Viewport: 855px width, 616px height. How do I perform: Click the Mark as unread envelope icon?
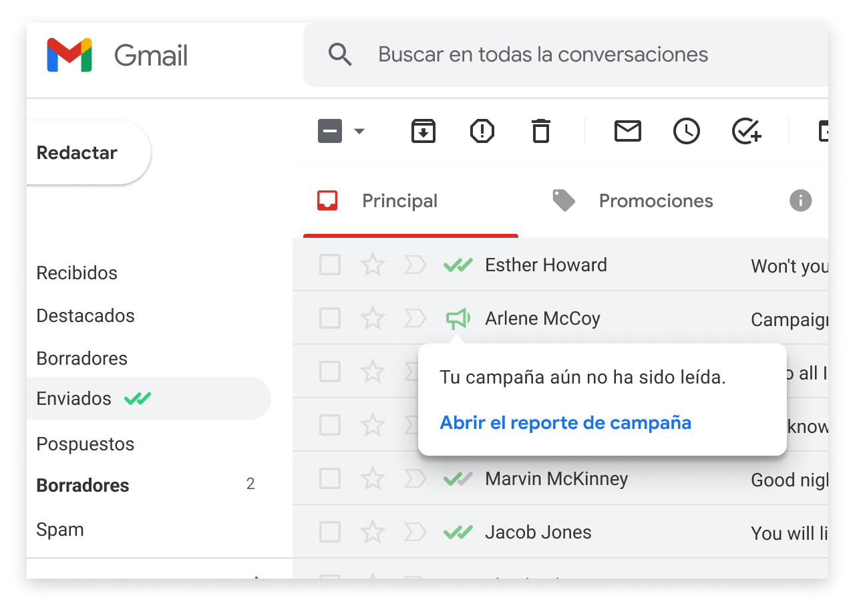(x=627, y=131)
